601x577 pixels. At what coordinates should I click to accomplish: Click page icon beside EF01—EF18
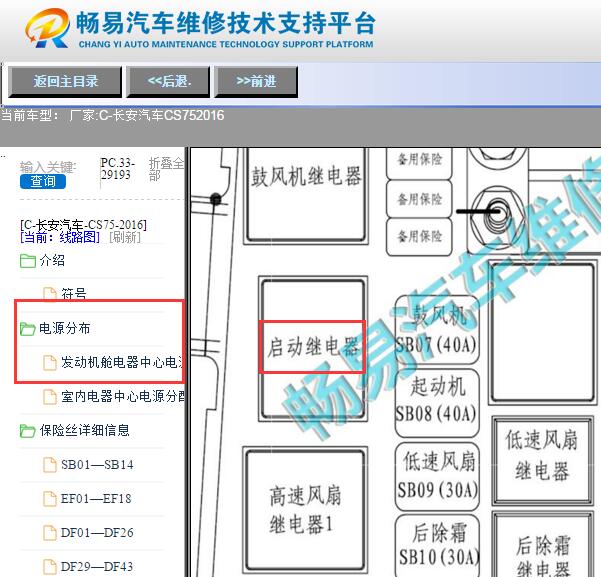[49, 499]
